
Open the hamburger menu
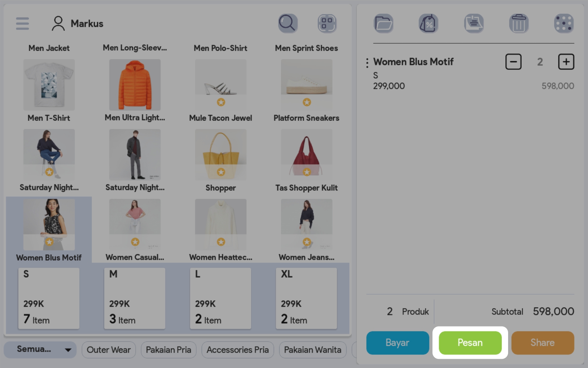pos(22,23)
